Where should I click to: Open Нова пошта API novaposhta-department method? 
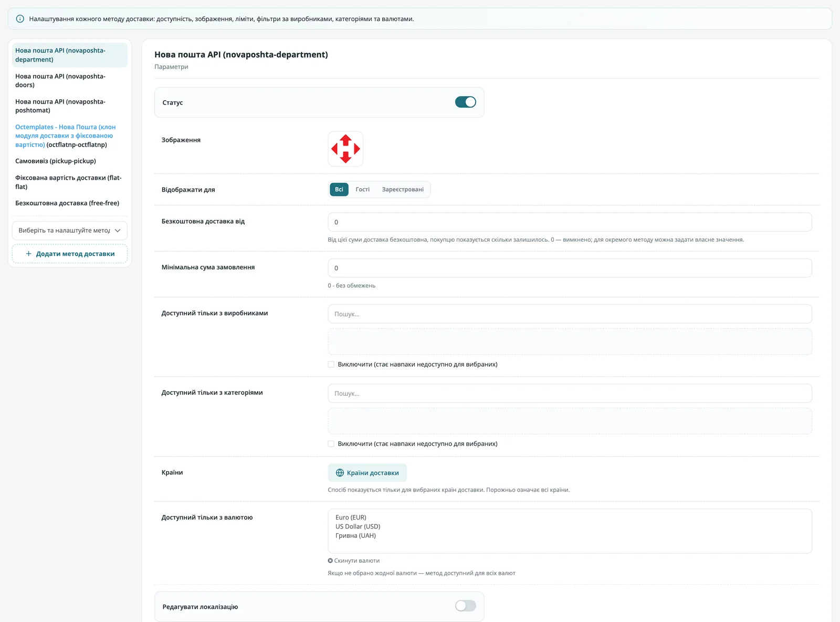tap(70, 55)
